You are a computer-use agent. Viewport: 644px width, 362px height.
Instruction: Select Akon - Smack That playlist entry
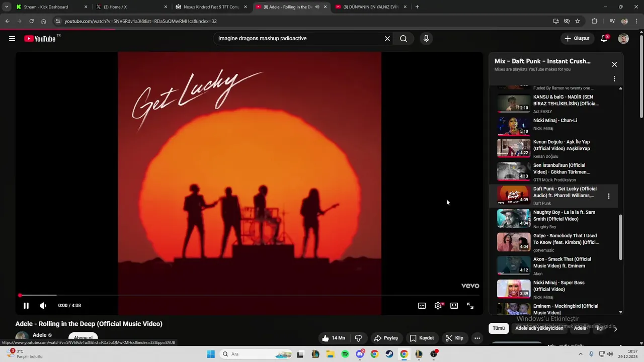(553, 266)
